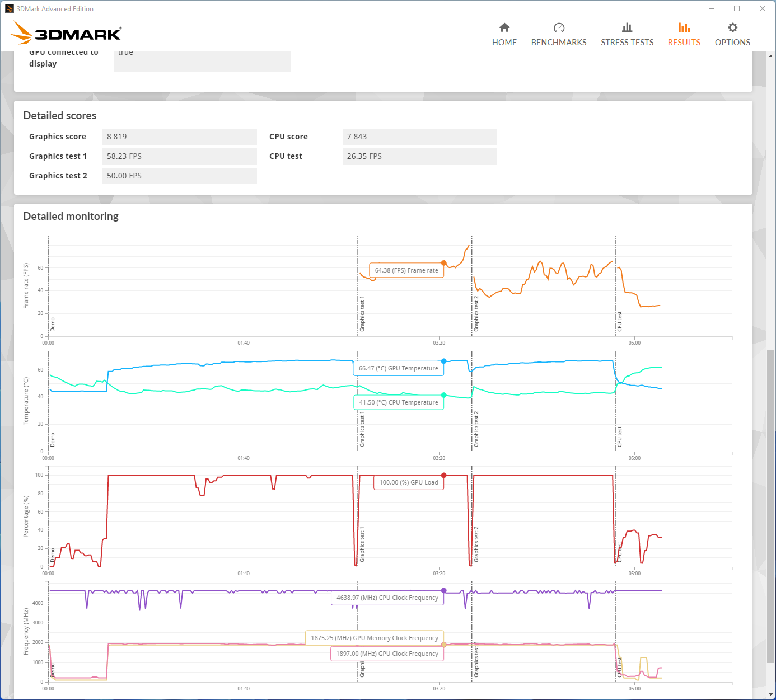Image resolution: width=776 pixels, height=700 pixels.
Task: Click the 3DMark title bar app icon
Action: (x=9, y=8)
